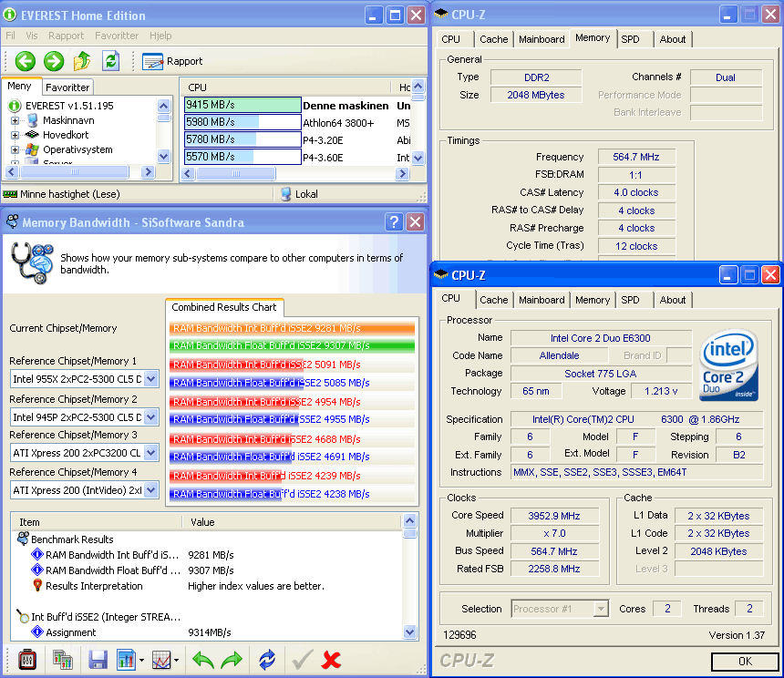Open Reference Chipset/Memory 1 dropdown

(151, 379)
